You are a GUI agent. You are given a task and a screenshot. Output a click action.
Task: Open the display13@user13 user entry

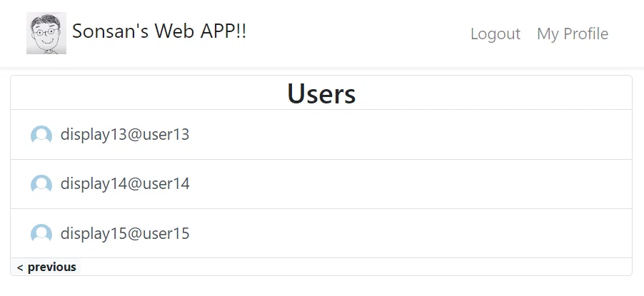click(125, 135)
